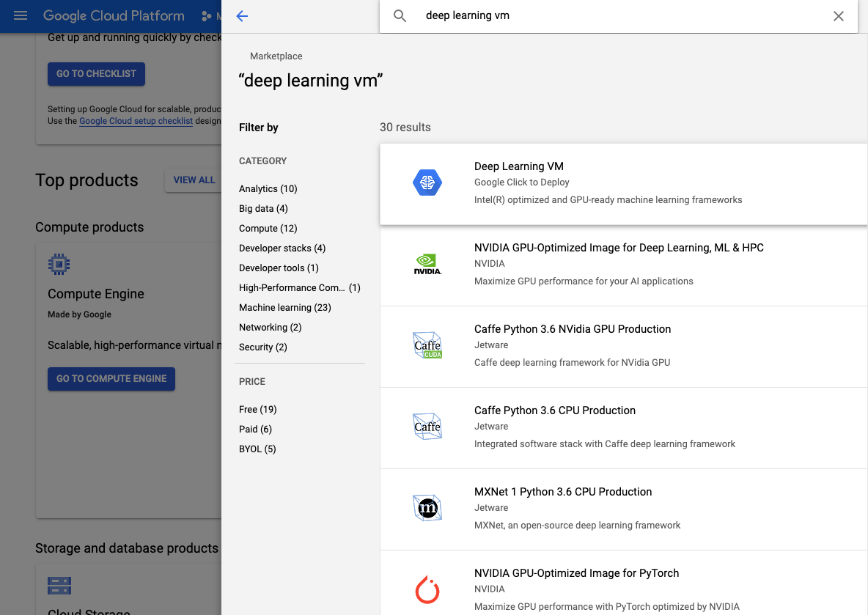Filter by Developer stacks (4)

pyautogui.click(x=282, y=248)
